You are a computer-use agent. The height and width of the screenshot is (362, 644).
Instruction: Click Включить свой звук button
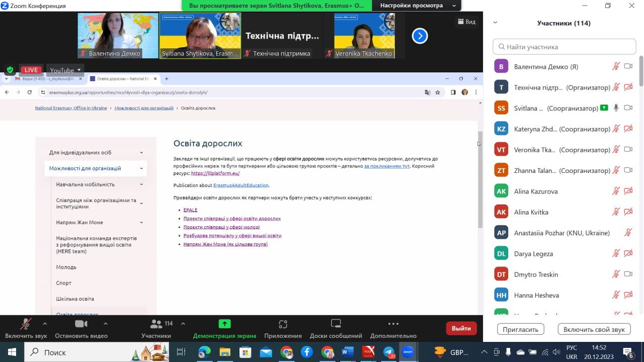[594, 329]
